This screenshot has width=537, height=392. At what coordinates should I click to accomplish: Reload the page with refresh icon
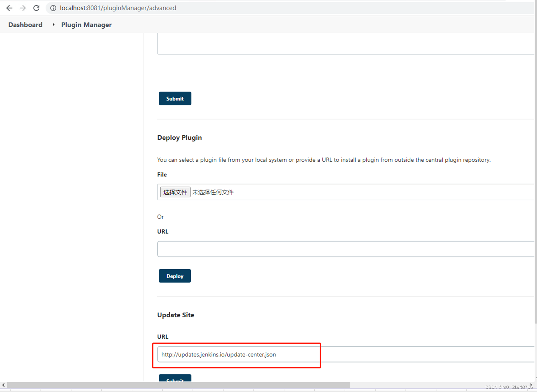point(36,8)
